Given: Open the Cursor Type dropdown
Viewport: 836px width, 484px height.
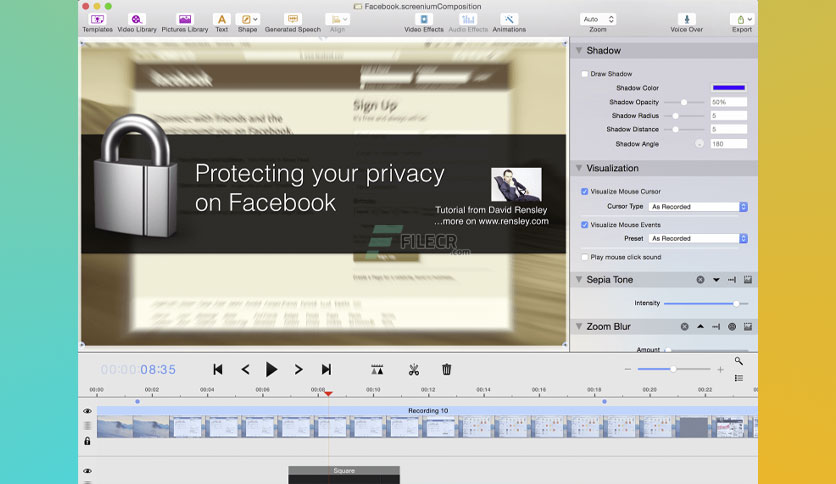Looking at the screenshot, I should pyautogui.click(x=698, y=207).
